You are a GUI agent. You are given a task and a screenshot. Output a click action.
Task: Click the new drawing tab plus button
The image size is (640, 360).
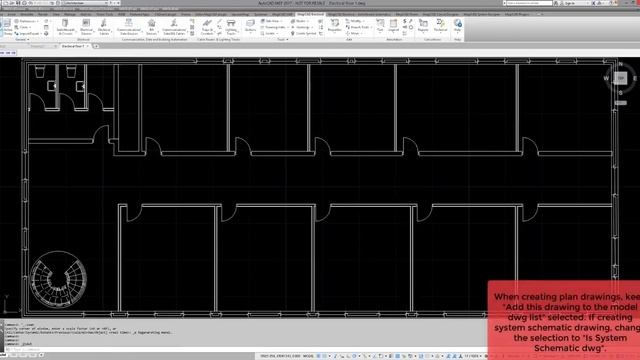[x=96, y=47]
